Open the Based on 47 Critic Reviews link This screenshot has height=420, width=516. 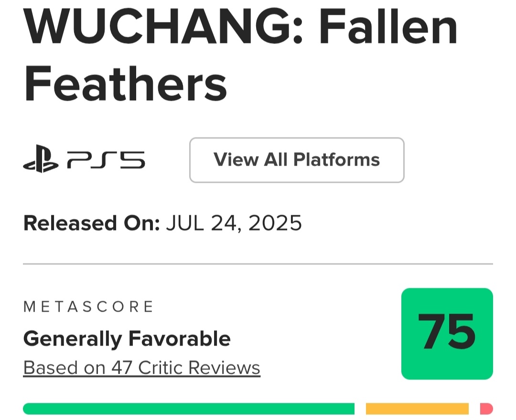click(142, 368)
